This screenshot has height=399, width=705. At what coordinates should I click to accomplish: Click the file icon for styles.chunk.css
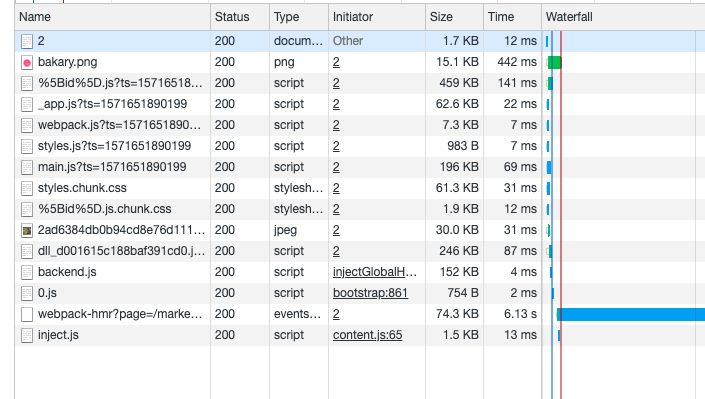[x=27, y=188]
